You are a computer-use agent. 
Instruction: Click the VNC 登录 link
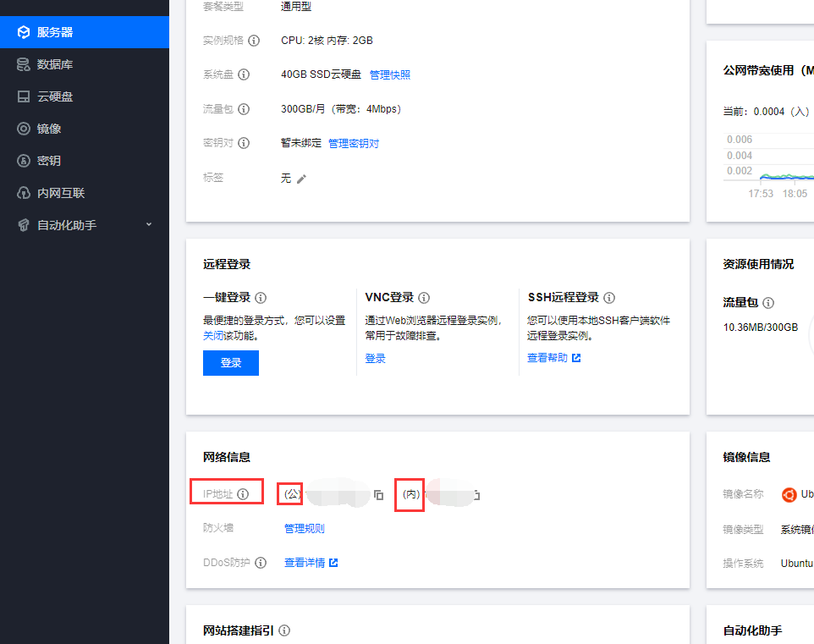[376, 358]
